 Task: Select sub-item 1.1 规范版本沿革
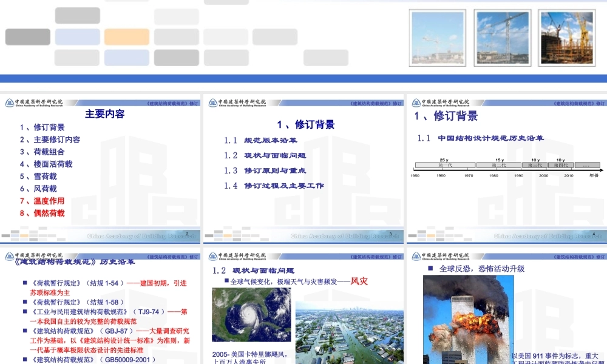(260, 140)
